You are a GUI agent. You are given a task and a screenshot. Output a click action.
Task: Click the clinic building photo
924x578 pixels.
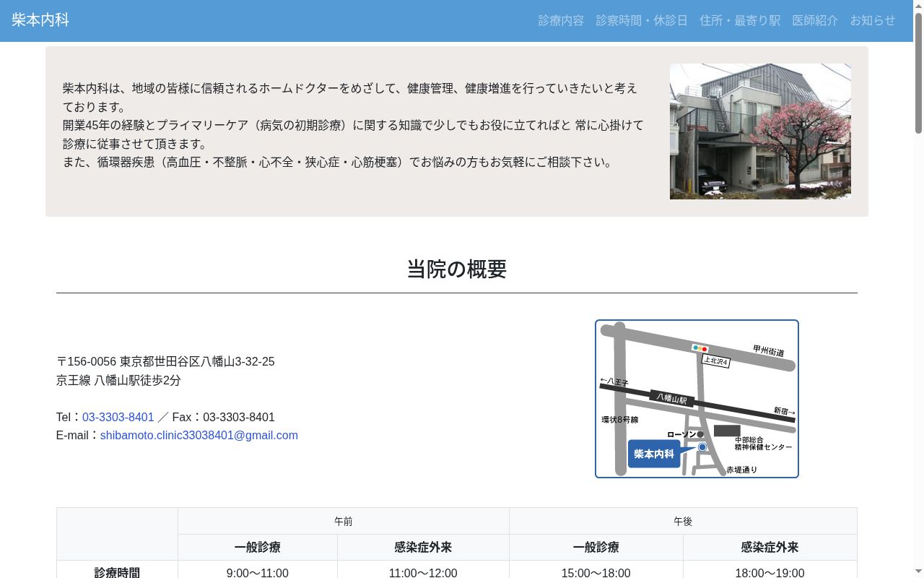click(760, 131)
